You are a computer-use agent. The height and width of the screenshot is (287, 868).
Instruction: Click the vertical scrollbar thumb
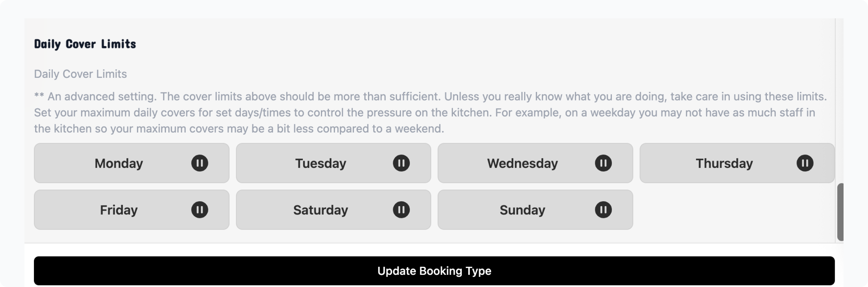tap(840, 212)
